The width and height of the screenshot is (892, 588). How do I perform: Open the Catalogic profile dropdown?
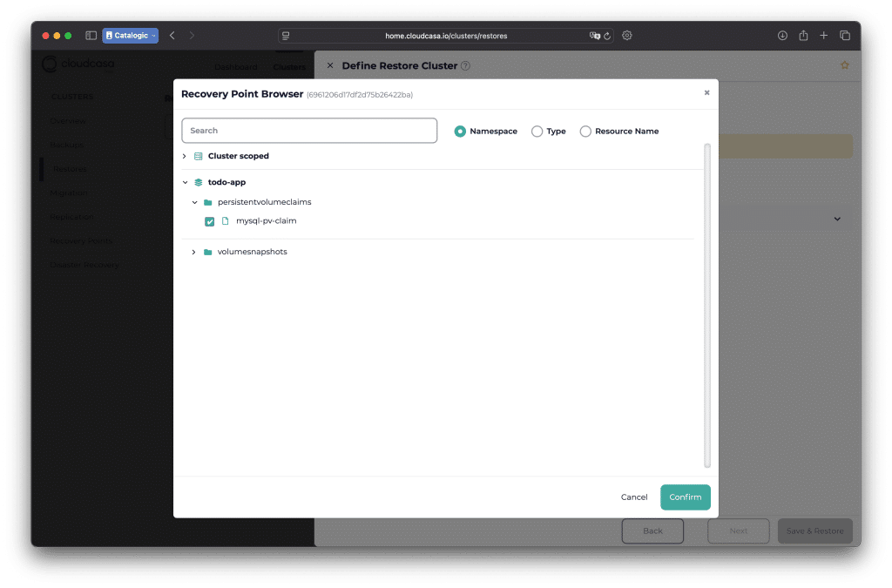click(x=130, y=36)
